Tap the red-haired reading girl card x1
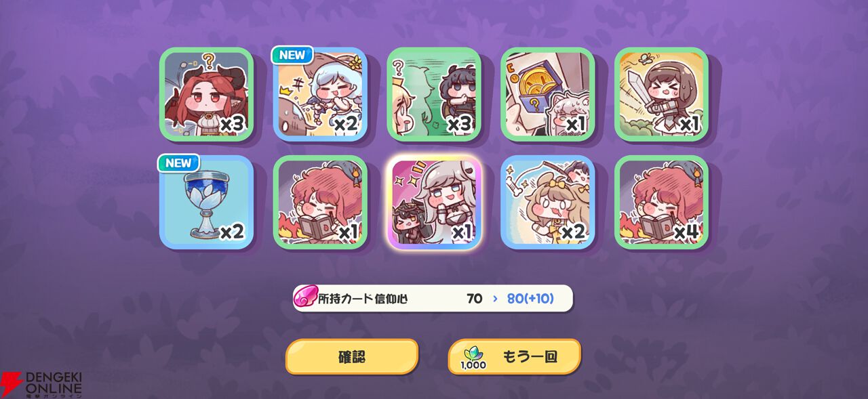Screen dimensions: 868x399 click(320, 203)
